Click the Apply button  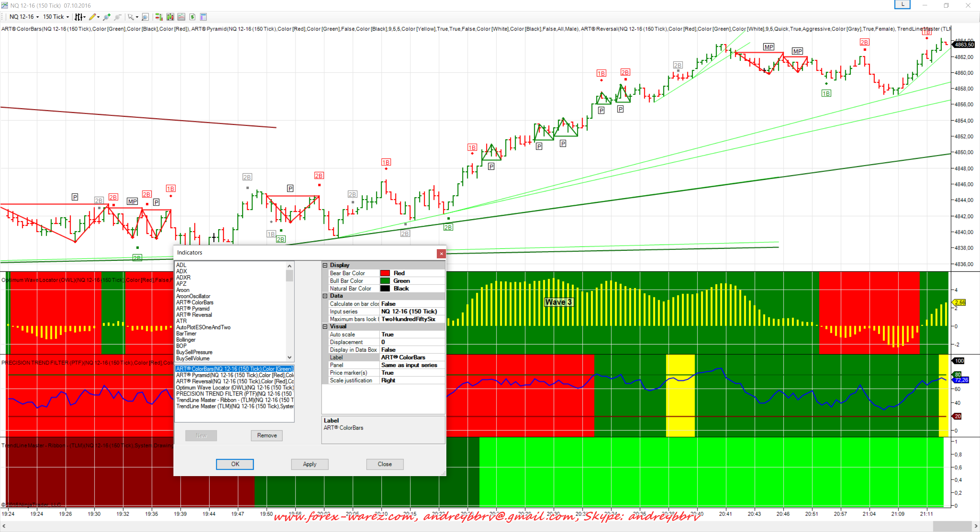(309, 464)
